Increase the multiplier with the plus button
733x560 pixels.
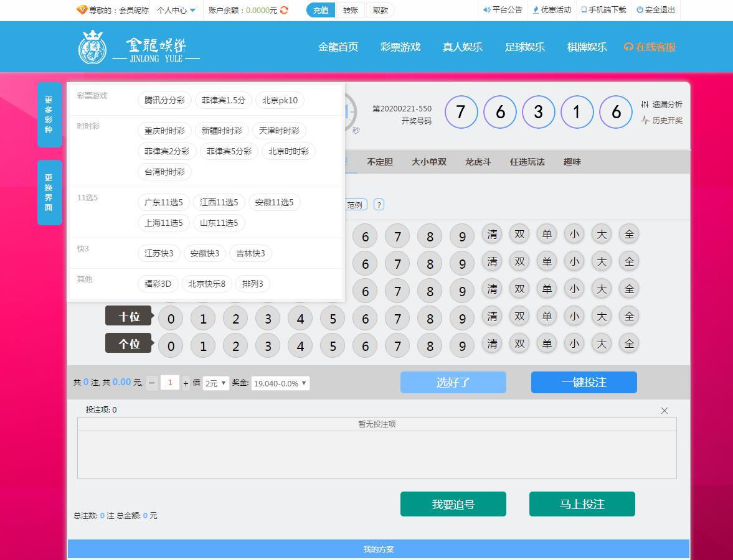point(186,383)
